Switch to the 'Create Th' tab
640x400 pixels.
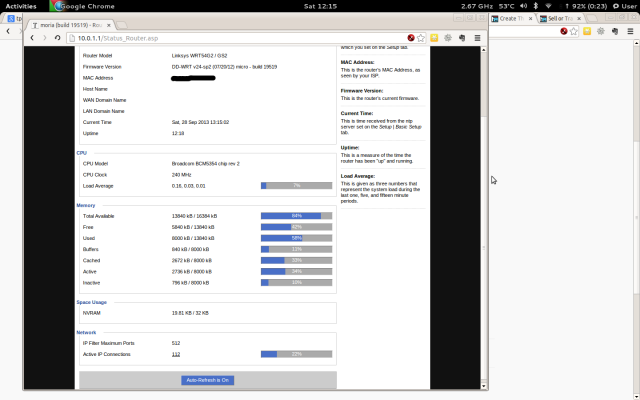pyautogui.click(x=511, y=18)
